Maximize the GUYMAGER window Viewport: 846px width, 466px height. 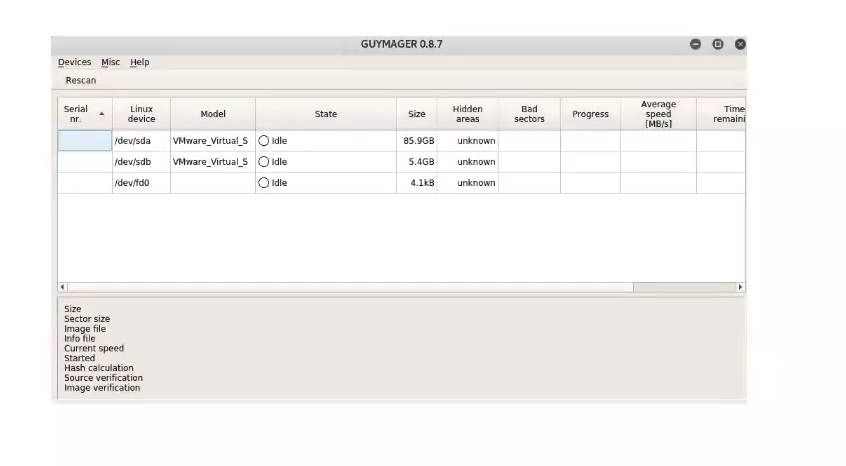coord(718,44)
